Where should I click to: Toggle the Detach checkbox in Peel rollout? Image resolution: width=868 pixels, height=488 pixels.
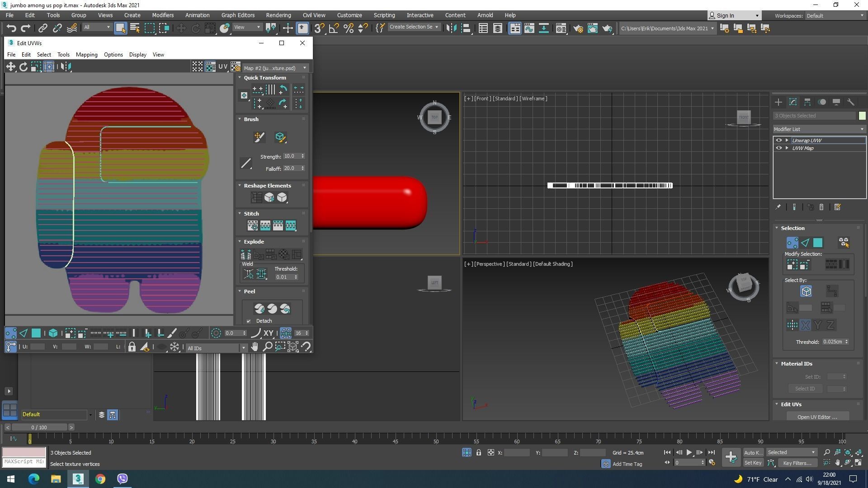pos(249,321)
